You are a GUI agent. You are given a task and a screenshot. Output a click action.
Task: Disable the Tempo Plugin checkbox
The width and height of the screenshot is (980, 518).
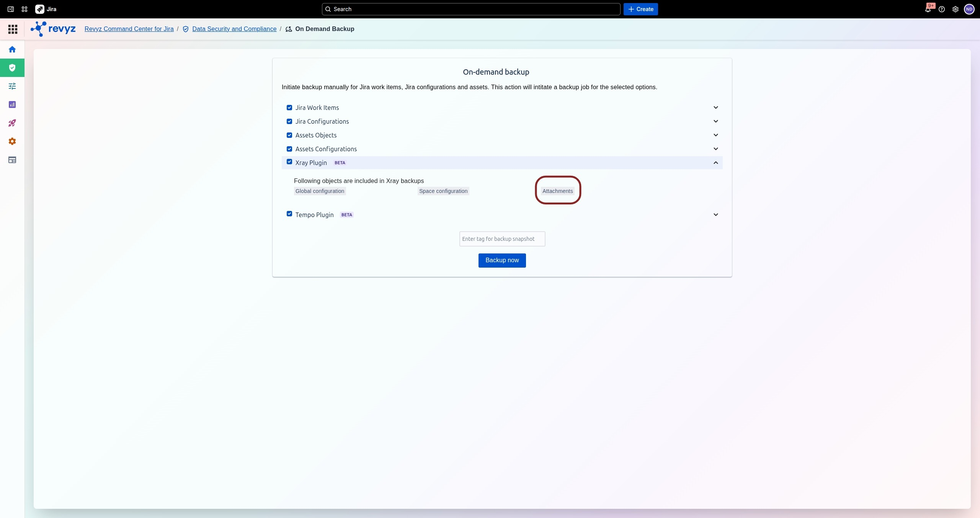coord(289,214)
